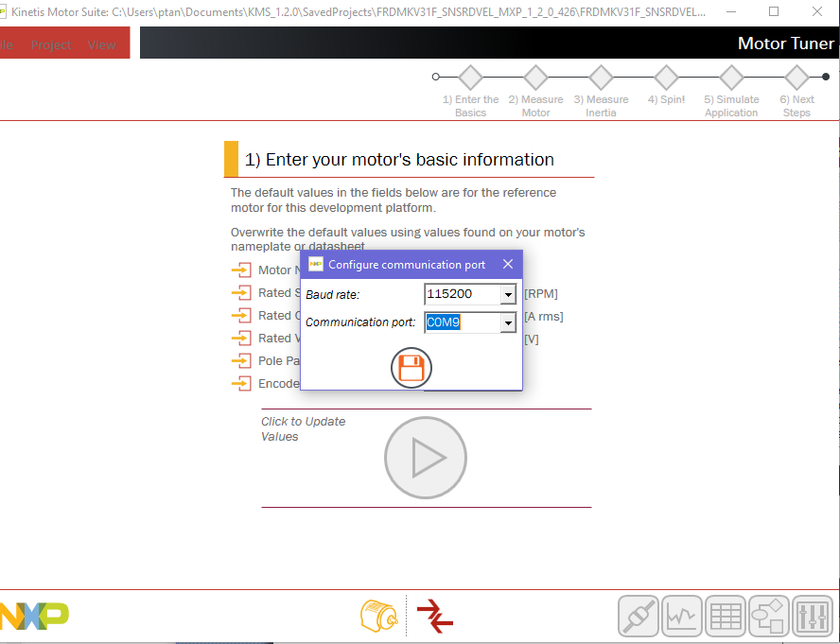Open the View menu
Viewport: 840px width, 644px height.
[102, 45]
